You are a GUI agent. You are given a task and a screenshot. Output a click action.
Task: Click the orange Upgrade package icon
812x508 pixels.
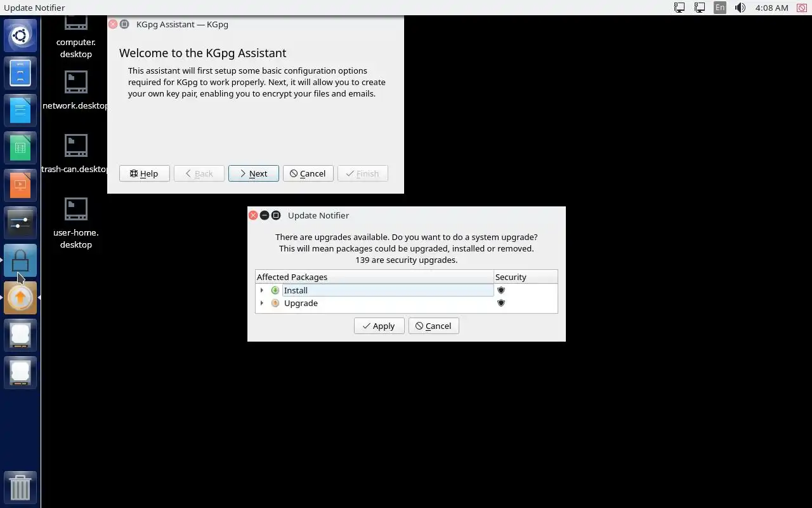pyautogui.click(x=275, y=303)
